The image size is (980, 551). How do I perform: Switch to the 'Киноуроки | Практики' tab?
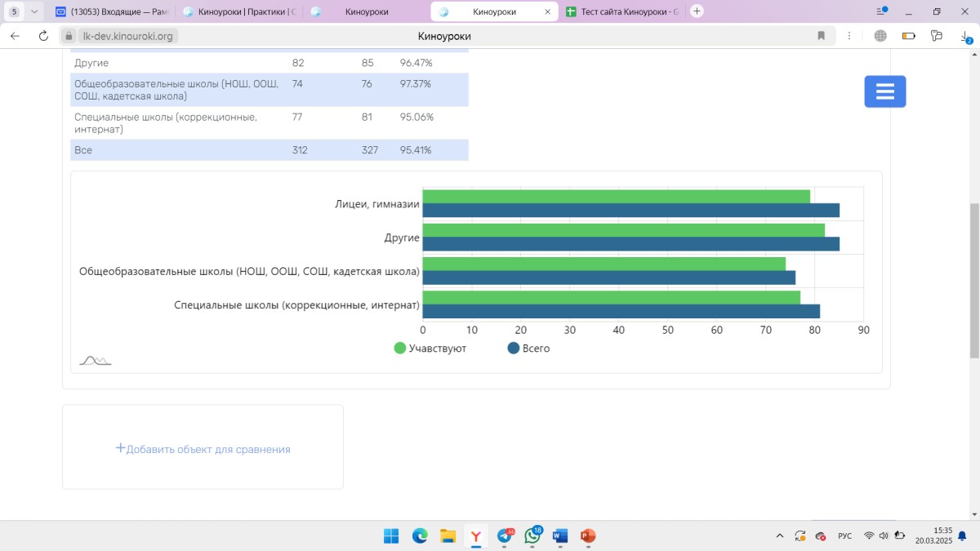click(239, 12)
